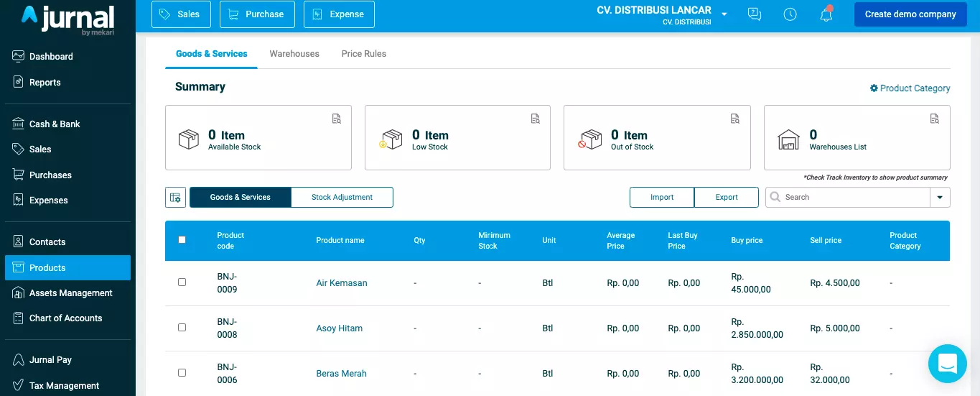Open the clock history icon in header

click(x=790, y=14)
